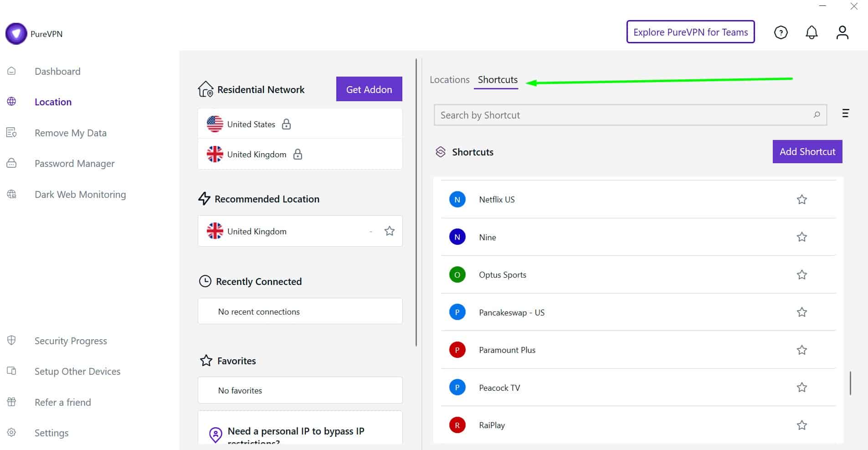Click Explore PureVPN for Teams button
Image resolution: width=868 pixels, height=450 pixels.
(690, 32)
